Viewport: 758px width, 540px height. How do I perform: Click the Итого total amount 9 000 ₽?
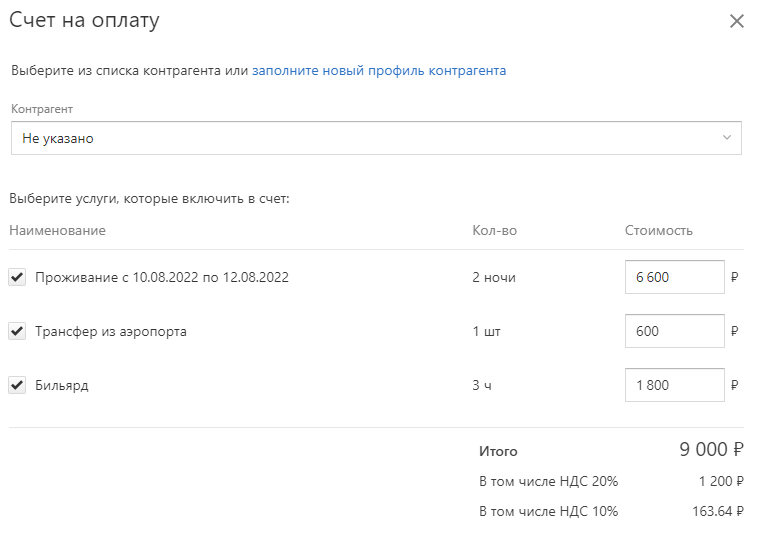click(711, 450)
